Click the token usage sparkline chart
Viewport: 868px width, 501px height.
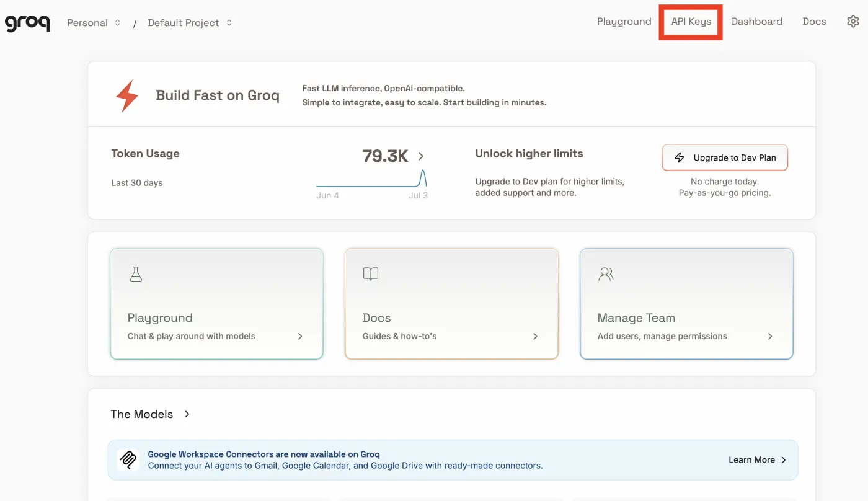click(371, 178)
